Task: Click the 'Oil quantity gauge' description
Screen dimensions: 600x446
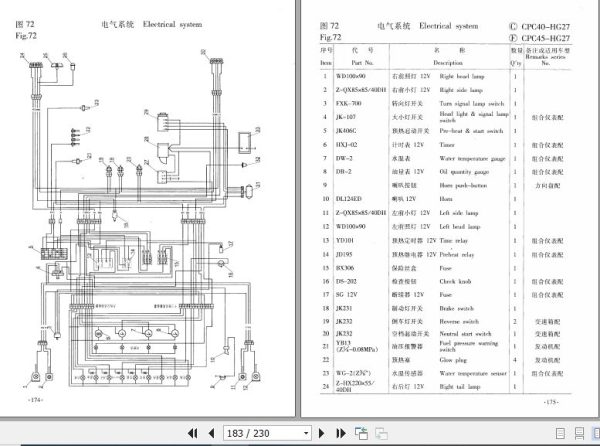Action: (x=464, y=172)
